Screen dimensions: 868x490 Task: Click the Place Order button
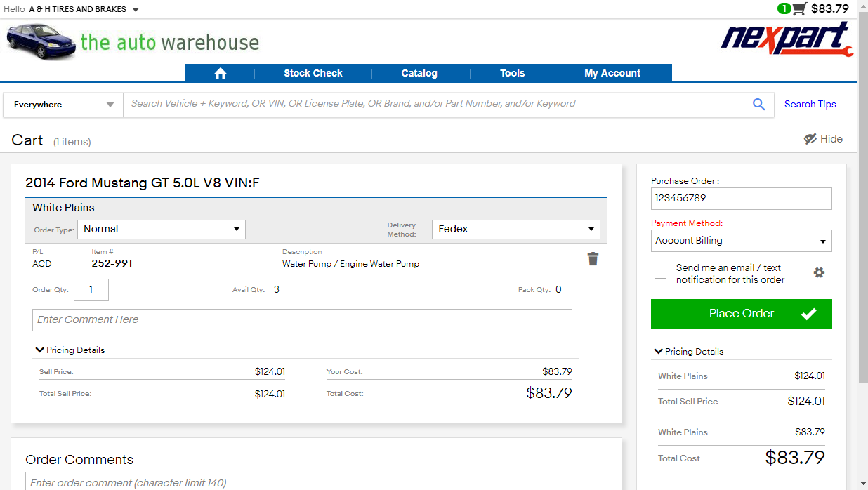741,314
